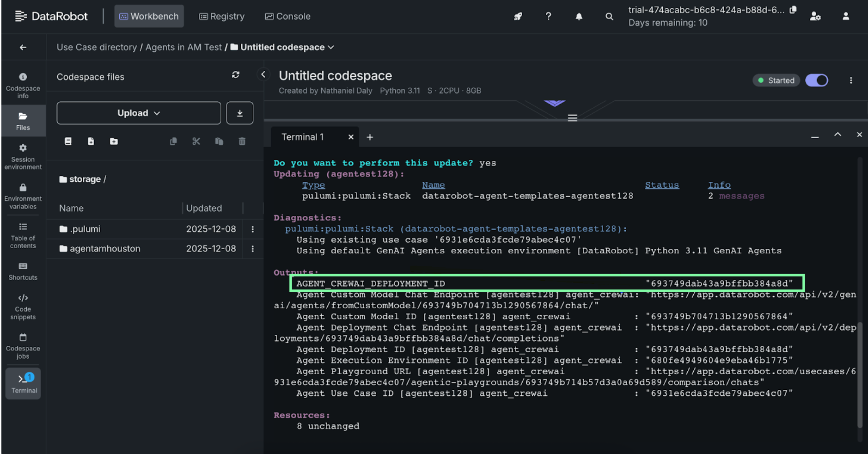Image resolution: width=868 pixels, height=454 pixels.
Task: Open options menu for agentamhouston folder
Action: point(252,249)
